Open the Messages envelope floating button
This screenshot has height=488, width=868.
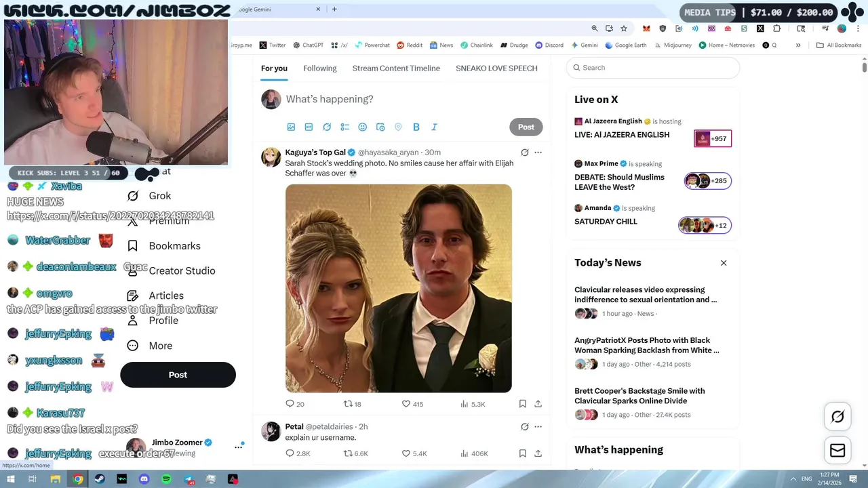[837, 451]
